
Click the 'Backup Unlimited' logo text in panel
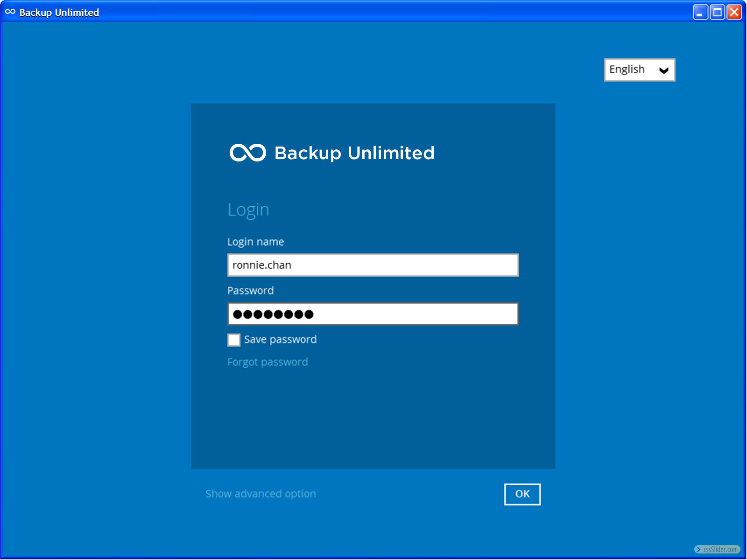pyautogui.click(x=354, y=153)
